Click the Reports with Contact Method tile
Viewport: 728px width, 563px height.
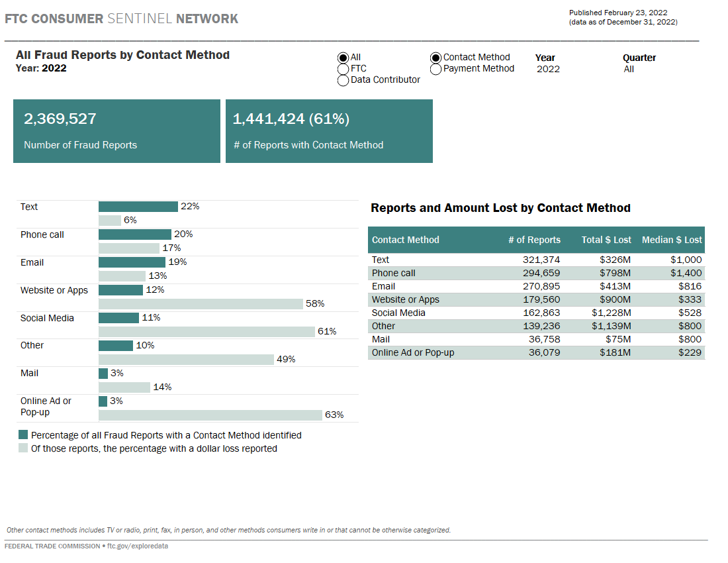329,130
